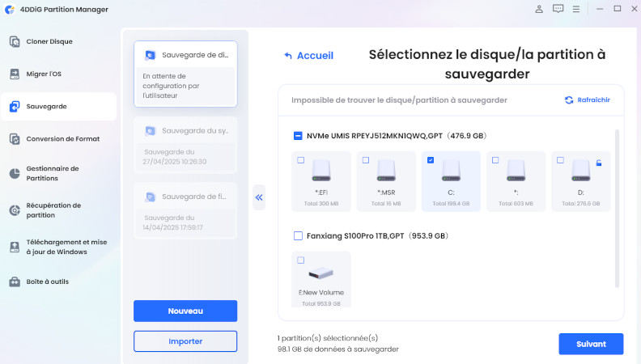Check the D: partition checkbox
The image size is (641, 364).
pos(560,160)
